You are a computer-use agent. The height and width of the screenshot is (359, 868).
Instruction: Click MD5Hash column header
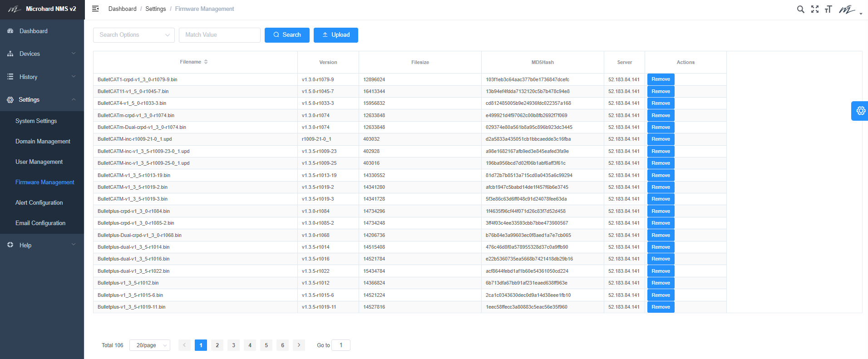tap(542, 62)
